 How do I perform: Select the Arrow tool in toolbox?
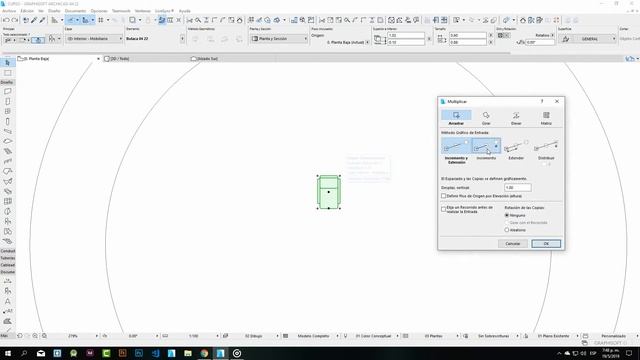click(7, 63)
